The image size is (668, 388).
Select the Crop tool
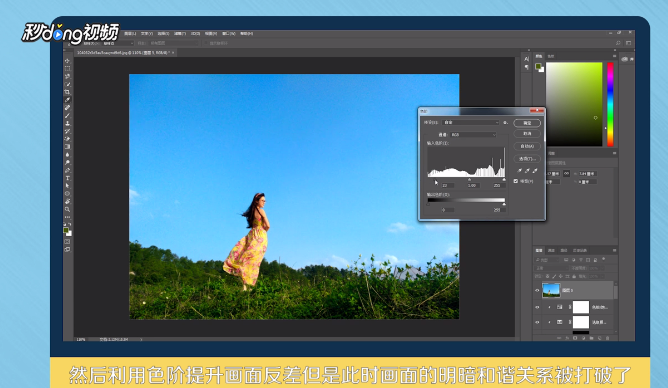tap(67, 92)
